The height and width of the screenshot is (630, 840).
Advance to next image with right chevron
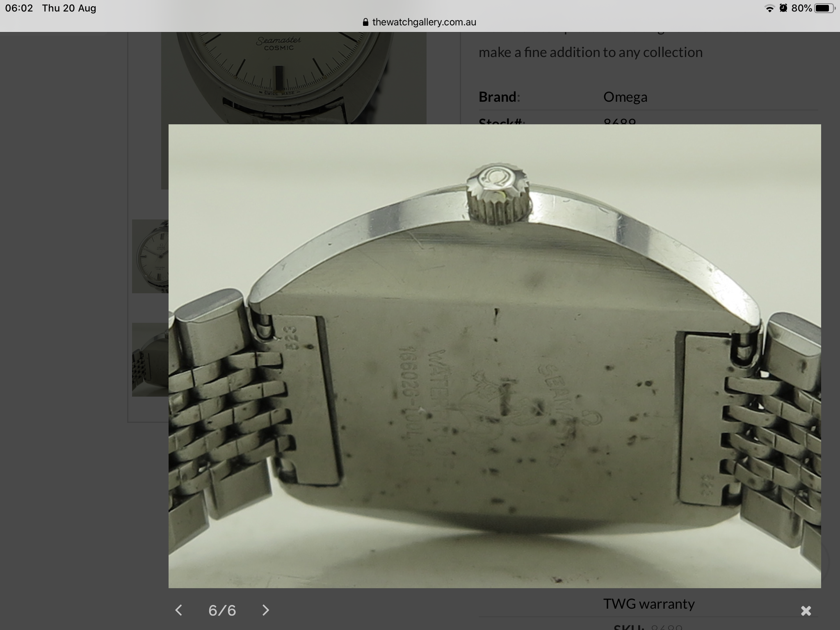pos(266,610)
